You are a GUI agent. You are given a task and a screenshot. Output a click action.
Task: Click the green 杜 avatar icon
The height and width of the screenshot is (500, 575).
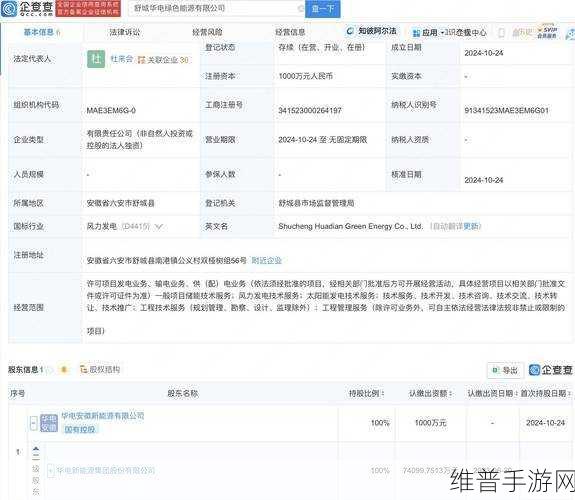[96, 59]
